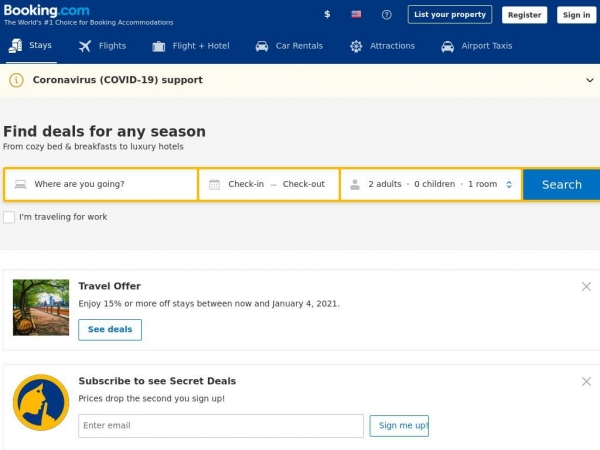The image size is (600, 450).
Task: Open the dollar currency selector
Action: (x=327, y=15)
